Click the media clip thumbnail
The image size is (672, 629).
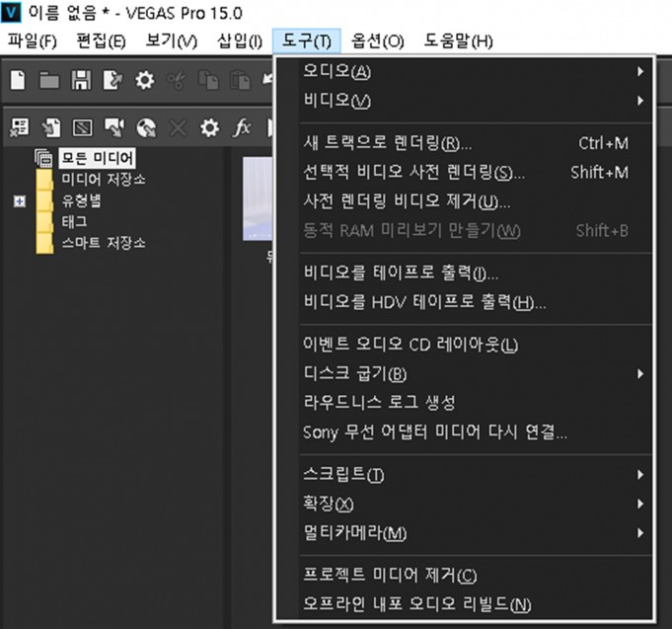pyautogui.click(x=258, y=198)
